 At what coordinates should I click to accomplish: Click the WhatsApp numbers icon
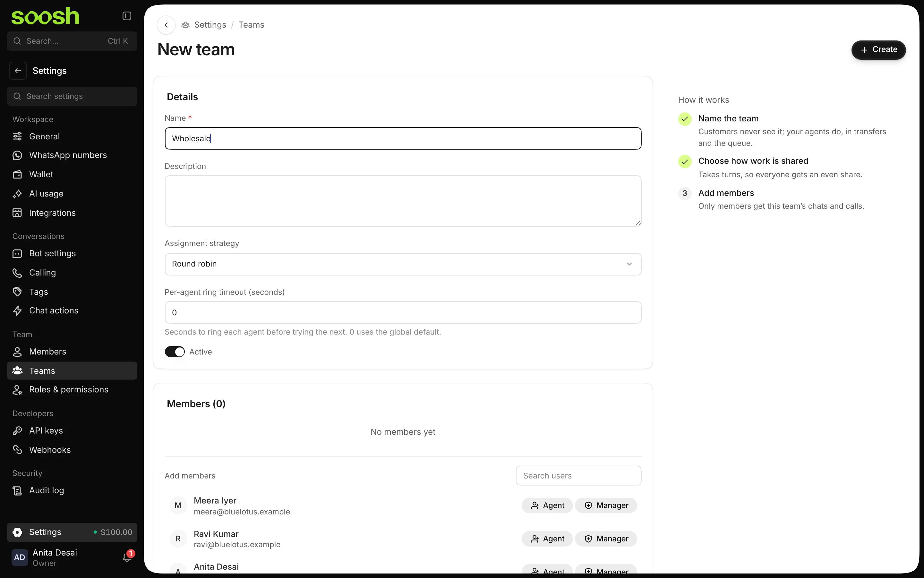(17, 155)
